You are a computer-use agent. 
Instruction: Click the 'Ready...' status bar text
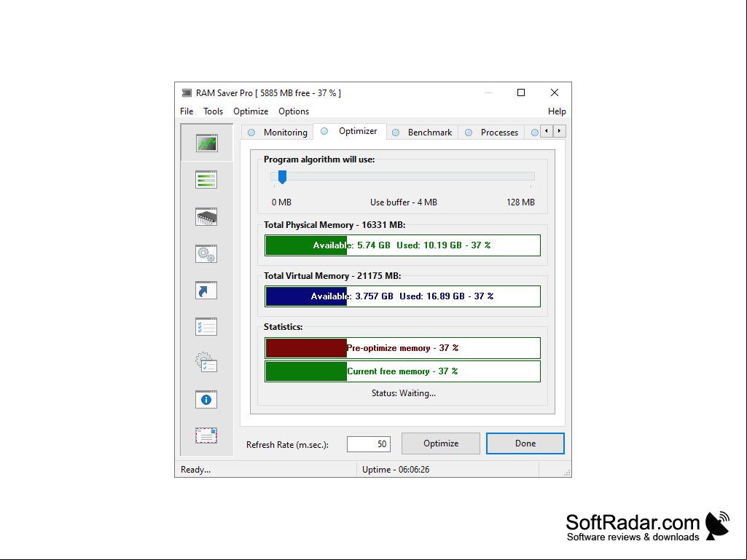(195, 470)
